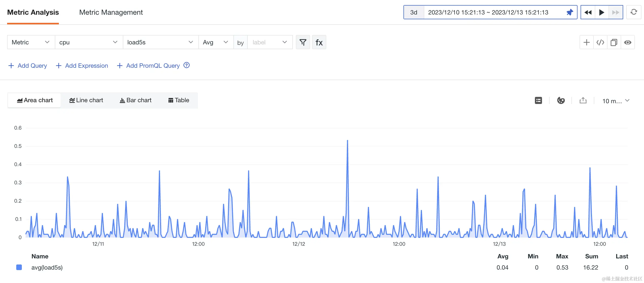644x283 pixels.
Task: Click the refresh icon
Action: (634, 12)
